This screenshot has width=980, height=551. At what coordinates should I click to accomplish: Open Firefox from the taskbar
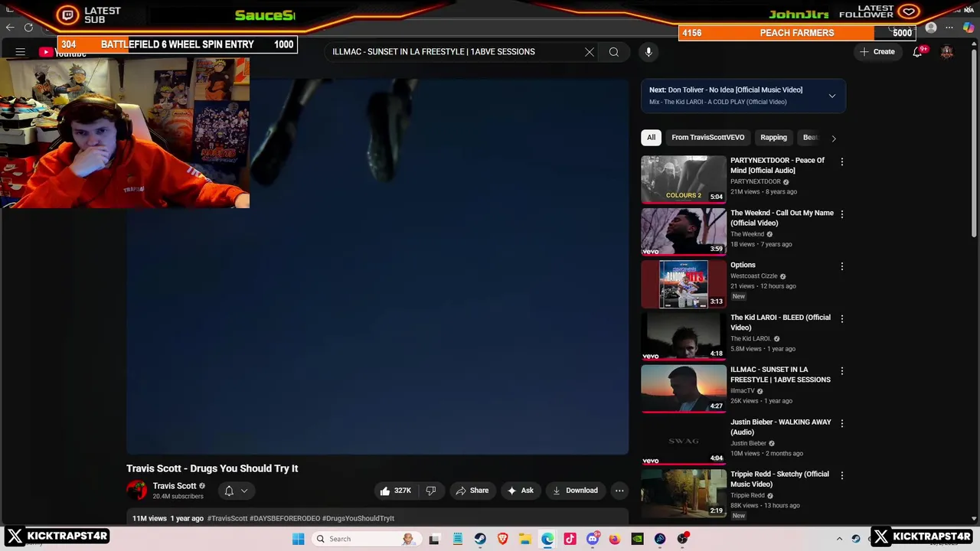[615, 539]
